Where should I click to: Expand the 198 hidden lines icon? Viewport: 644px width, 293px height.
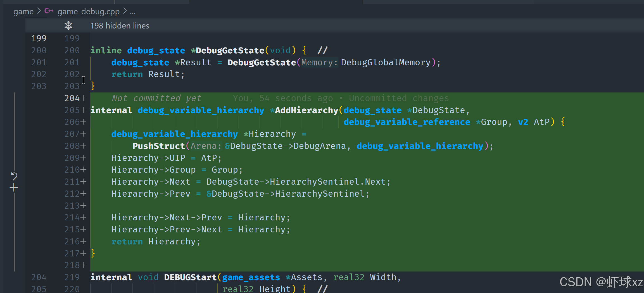68,25
